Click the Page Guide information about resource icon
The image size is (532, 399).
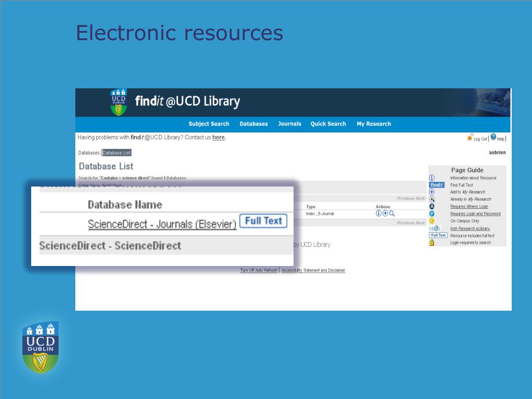432,178
